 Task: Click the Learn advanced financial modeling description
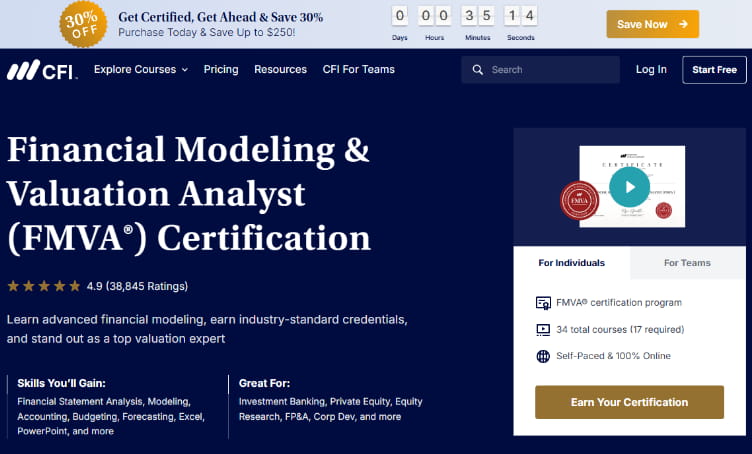point(207,329)
